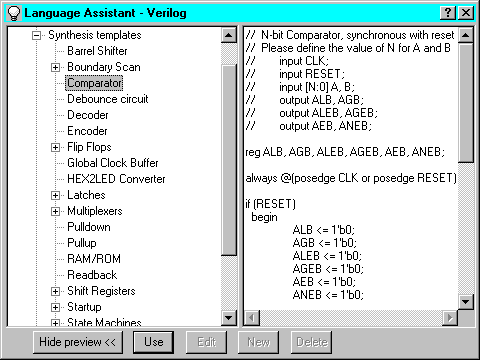480x360 pixels.
Task: Click the tree panel scroll down arrow
Action: click(229, 318)
